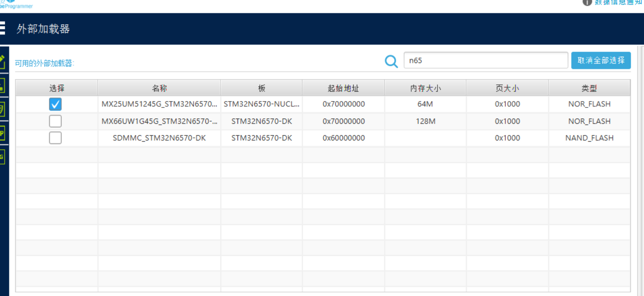Click 0x70000000 address in MX66UW1G45G row
The width and height of the screenshot is (644, 296).
344,121
